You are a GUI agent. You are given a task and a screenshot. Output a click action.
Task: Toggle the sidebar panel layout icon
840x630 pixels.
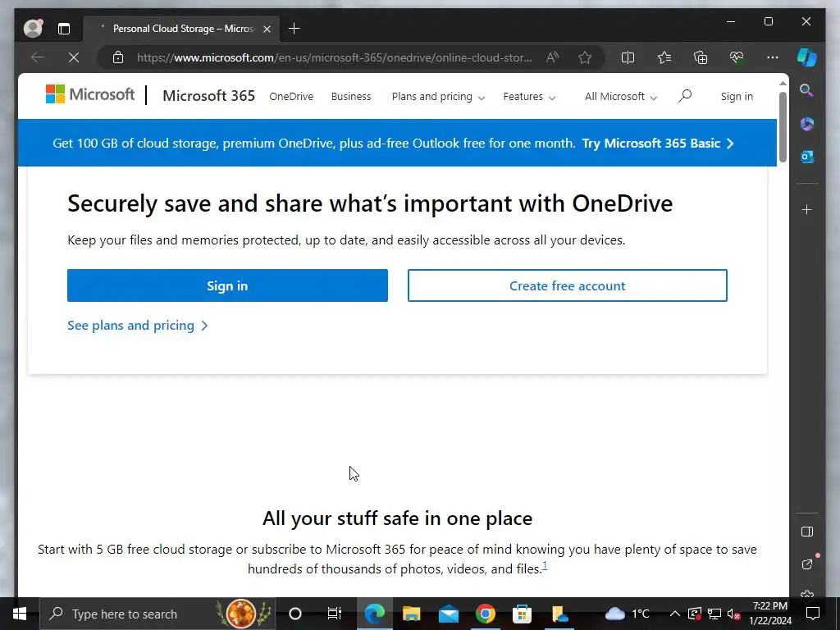click(x=807, y=532)
